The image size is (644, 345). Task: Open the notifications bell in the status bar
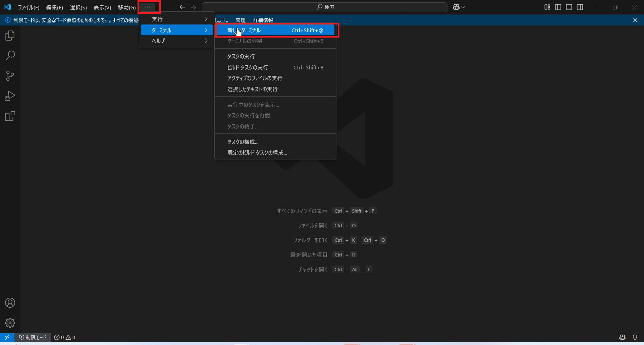[635, 337]
